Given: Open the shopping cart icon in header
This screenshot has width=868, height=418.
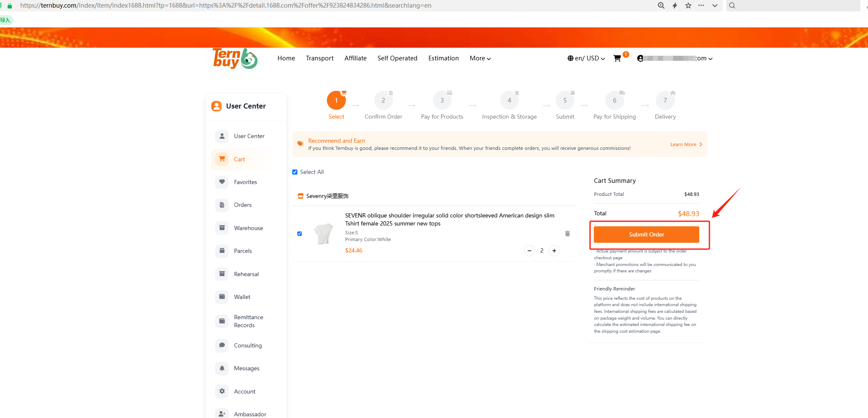Looking at the screenshot, I should click(617, 58).
